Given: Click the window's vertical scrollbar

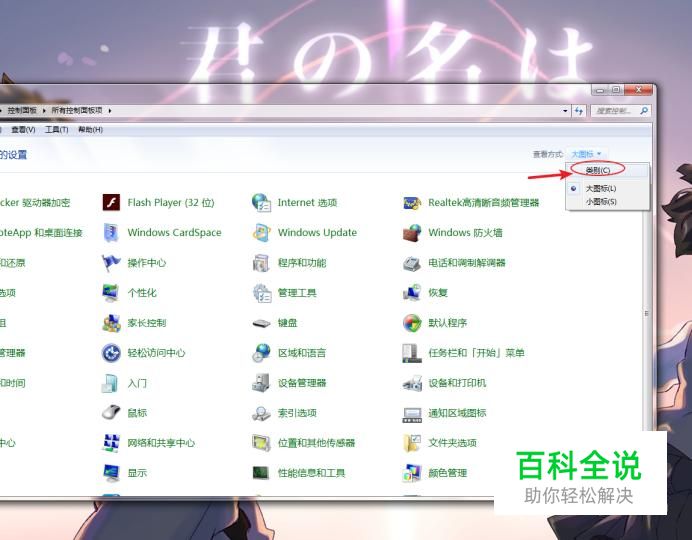Looking at the screenshot, I should click(x=647, y=313).
